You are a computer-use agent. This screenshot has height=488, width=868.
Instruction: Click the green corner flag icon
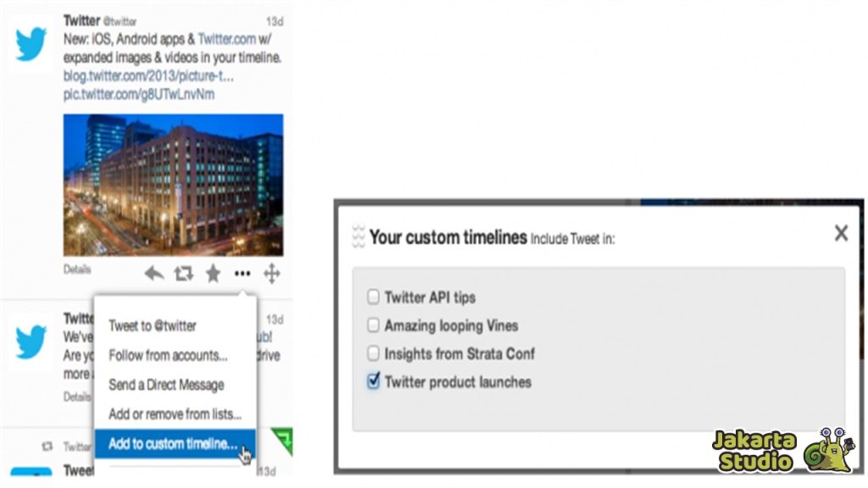coord(281,441)
